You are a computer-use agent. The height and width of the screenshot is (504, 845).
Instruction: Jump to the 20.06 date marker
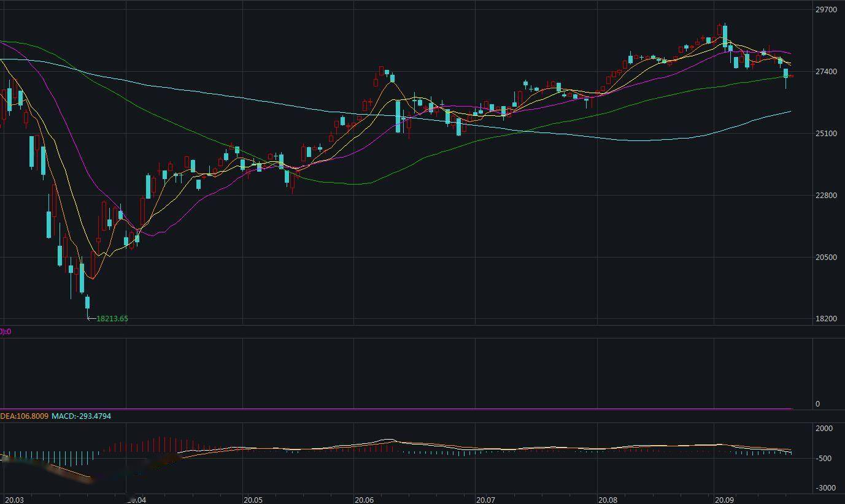click(x=364, y=500)
